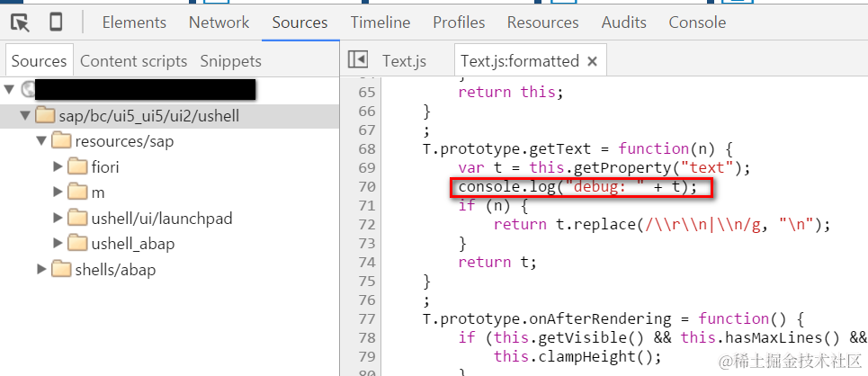Switch to the Text.js file tab

coord(404,61)
